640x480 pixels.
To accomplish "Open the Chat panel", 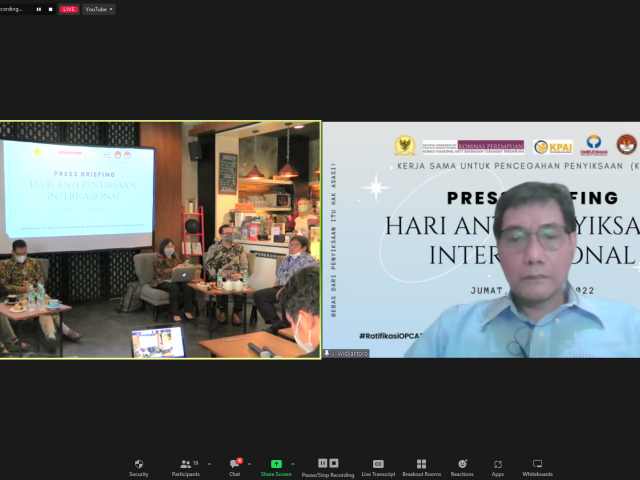I will [235, 466].
